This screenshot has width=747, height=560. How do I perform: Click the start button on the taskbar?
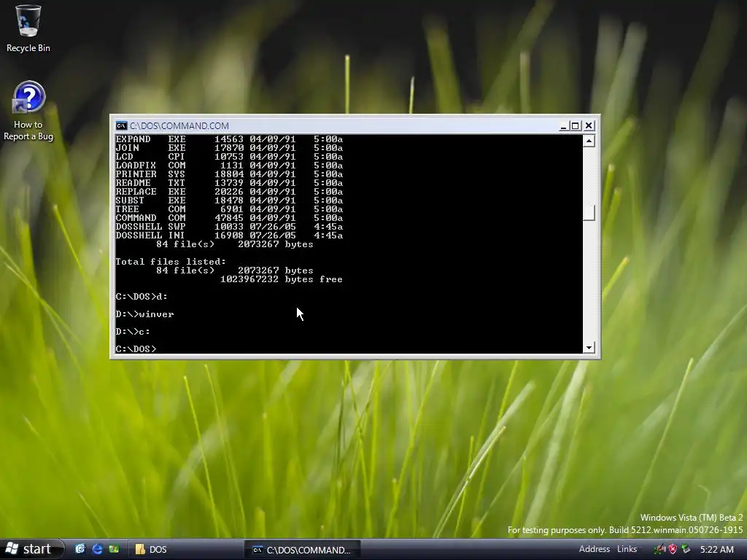tap(31, 549)
